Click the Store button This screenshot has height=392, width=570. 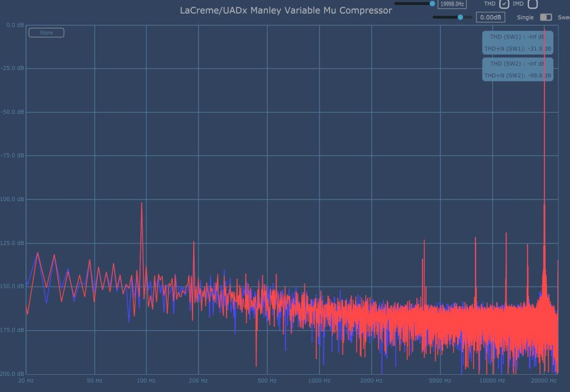[46, 33]
